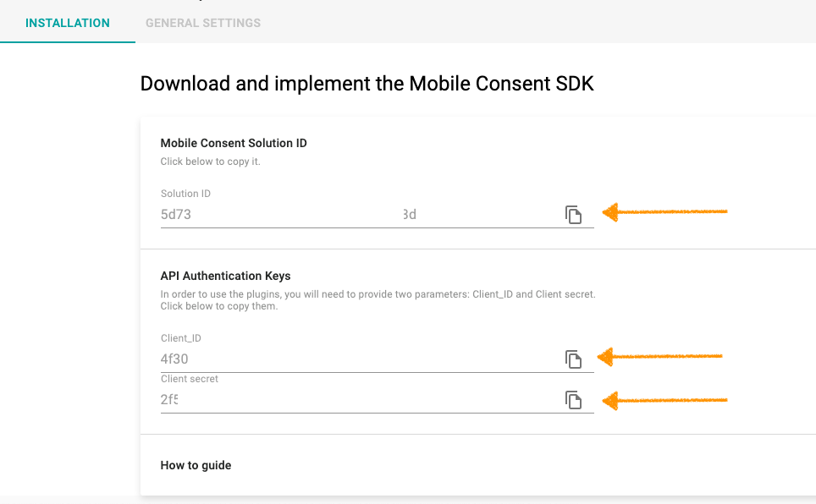Click the Download and implement heading
This screenshot has width=816, height=504.
pos(367,83)
